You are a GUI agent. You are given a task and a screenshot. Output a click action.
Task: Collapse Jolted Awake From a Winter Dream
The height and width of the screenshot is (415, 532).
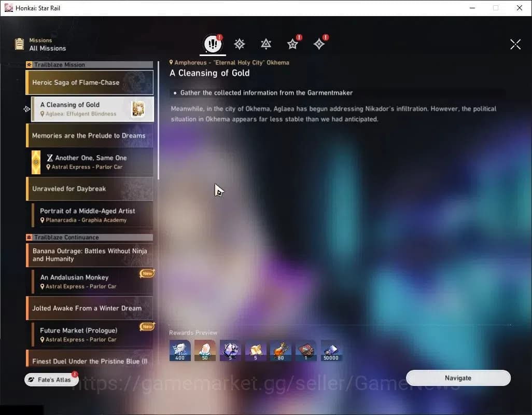pyautogui.click(x=90, y=308)
